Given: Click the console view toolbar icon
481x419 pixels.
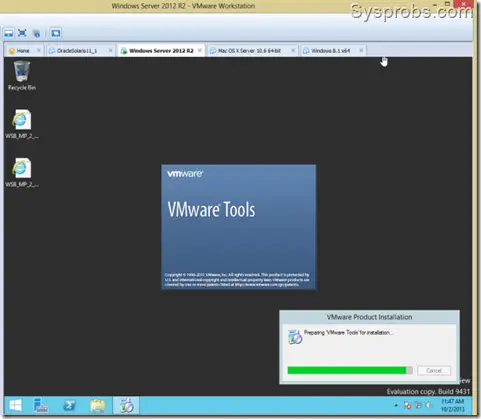Looking at the screenshot, I should tap(56, 33).
